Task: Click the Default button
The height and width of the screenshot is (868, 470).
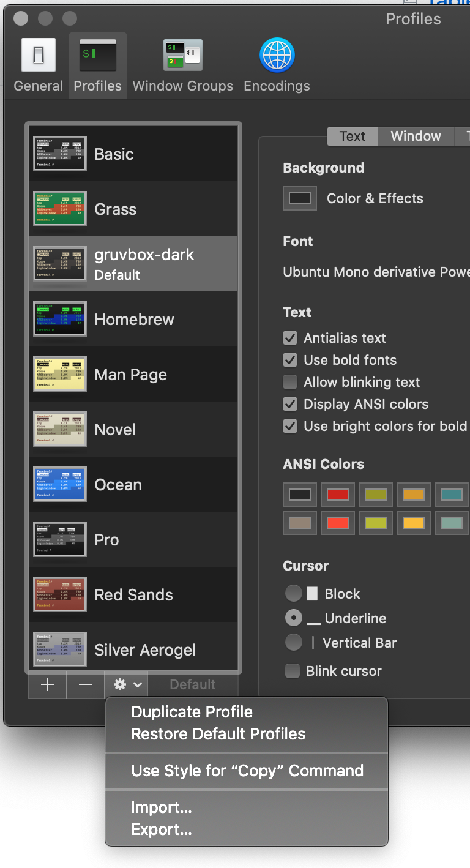Action: click(x=193, y=684)
